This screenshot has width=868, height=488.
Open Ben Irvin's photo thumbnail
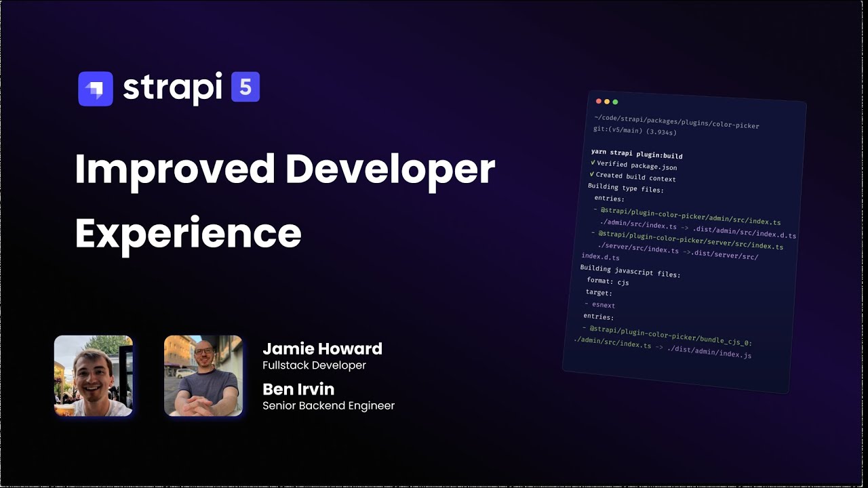(x=203, y=375)
